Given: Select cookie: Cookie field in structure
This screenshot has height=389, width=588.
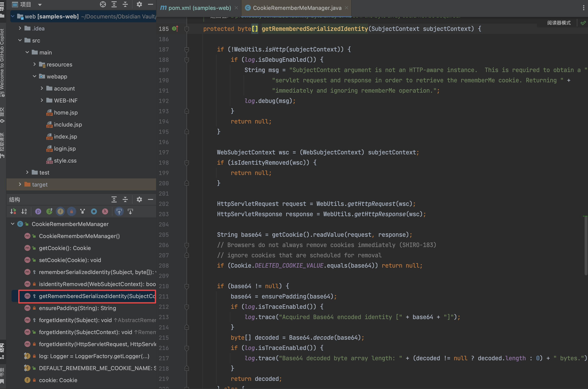Looking at the screenshot, I should click(58, 380).
